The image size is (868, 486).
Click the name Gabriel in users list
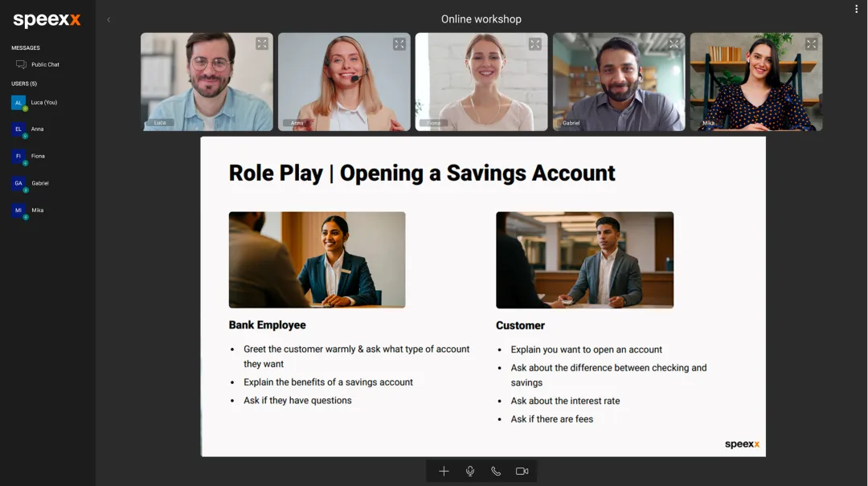click(x=40, y=183)
